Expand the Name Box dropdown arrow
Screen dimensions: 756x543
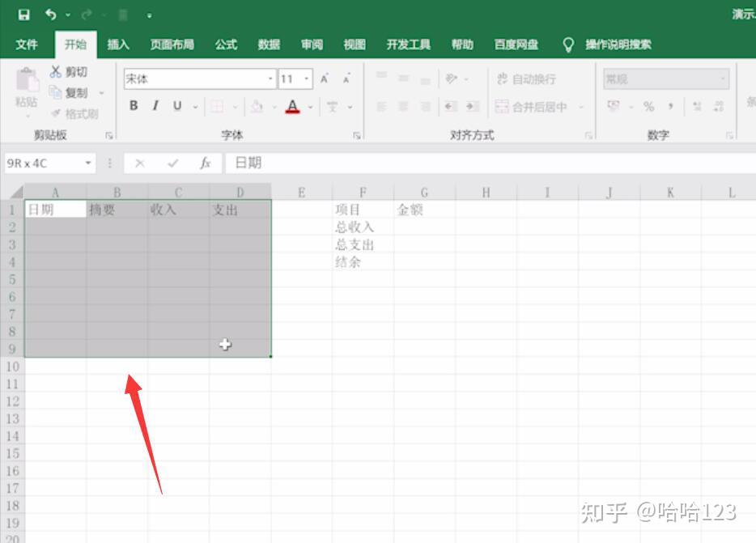(88, 163)
